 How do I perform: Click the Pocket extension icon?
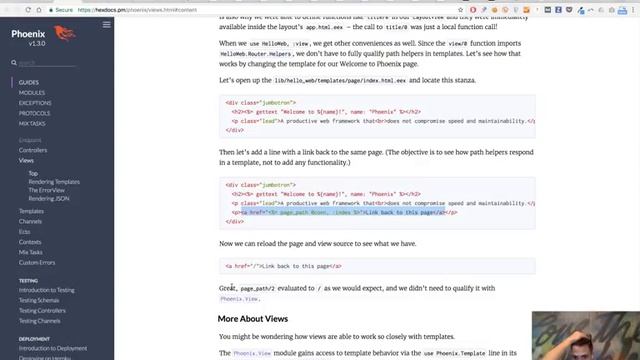pyautogui.click(x=569, y=10)
